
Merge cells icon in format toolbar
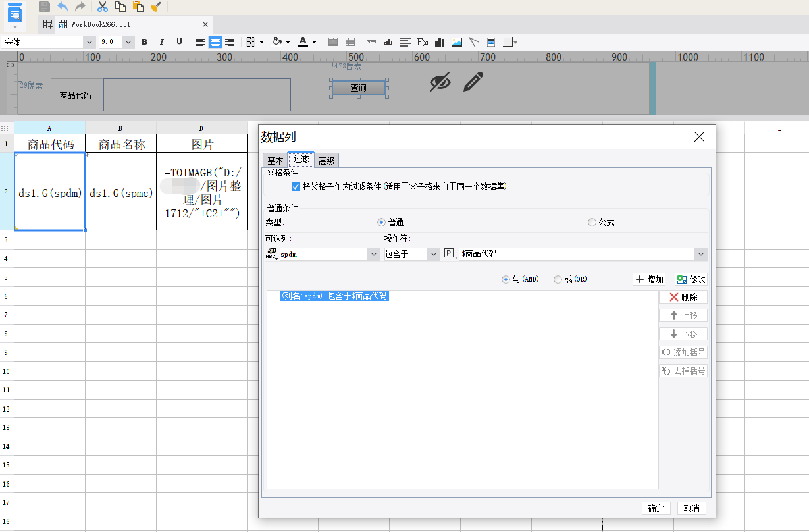pos(333,42)
